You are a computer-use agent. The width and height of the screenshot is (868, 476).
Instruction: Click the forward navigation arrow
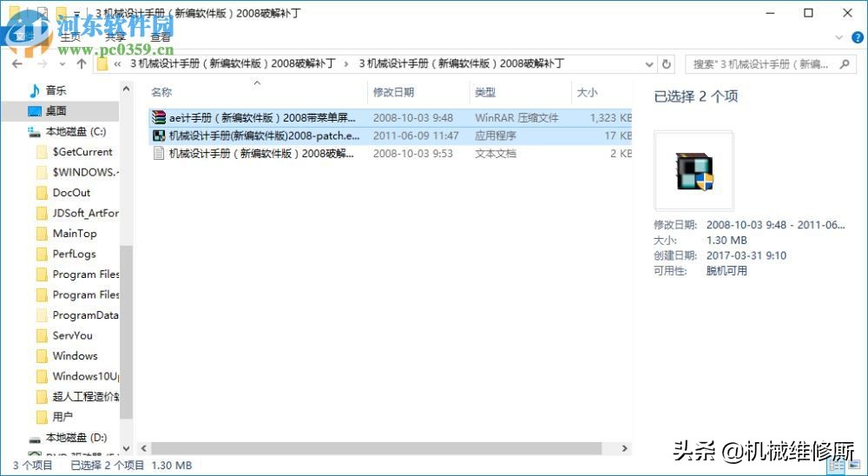pos(42,63)
